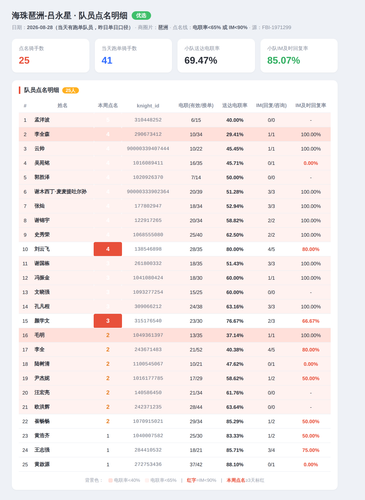Viewport: 365px width, 500px height.
Task: Click the orange 25人 count badge
Action: point(70,90)
